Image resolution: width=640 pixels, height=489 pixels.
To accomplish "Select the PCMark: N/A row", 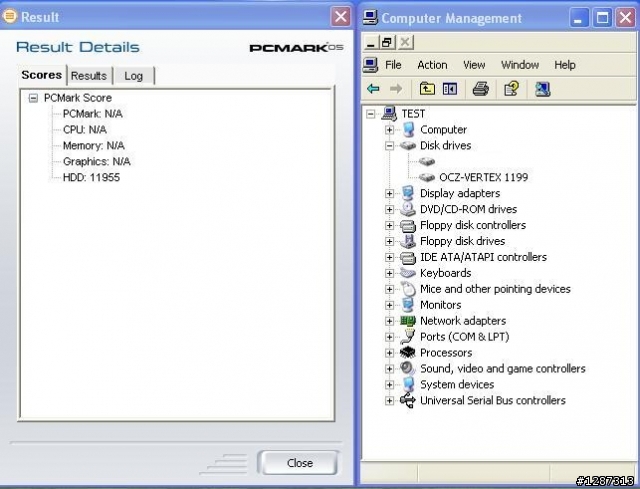I will (x=93, y=114).
